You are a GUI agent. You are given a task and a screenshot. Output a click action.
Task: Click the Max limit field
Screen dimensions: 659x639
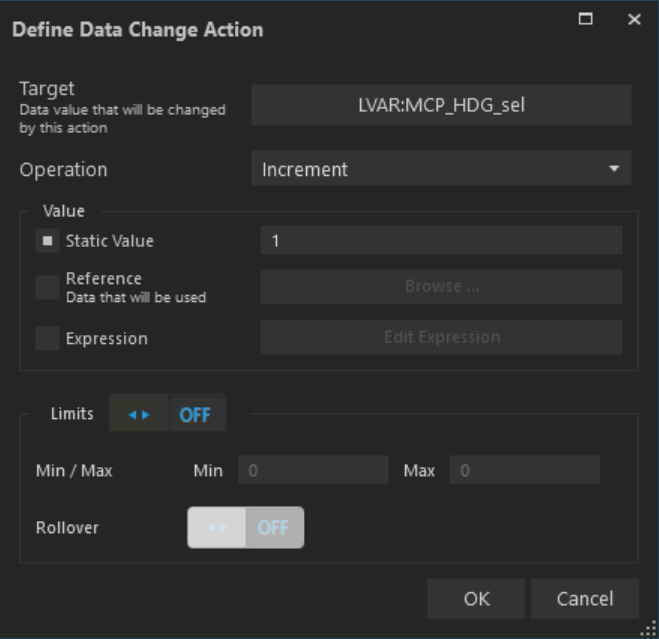524,470
